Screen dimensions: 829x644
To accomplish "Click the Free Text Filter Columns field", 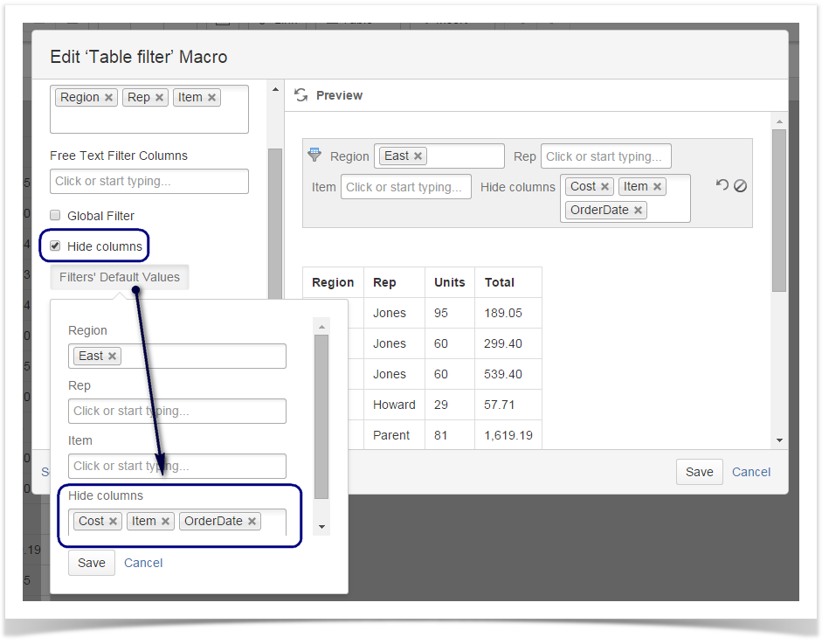I will (149, 181).
